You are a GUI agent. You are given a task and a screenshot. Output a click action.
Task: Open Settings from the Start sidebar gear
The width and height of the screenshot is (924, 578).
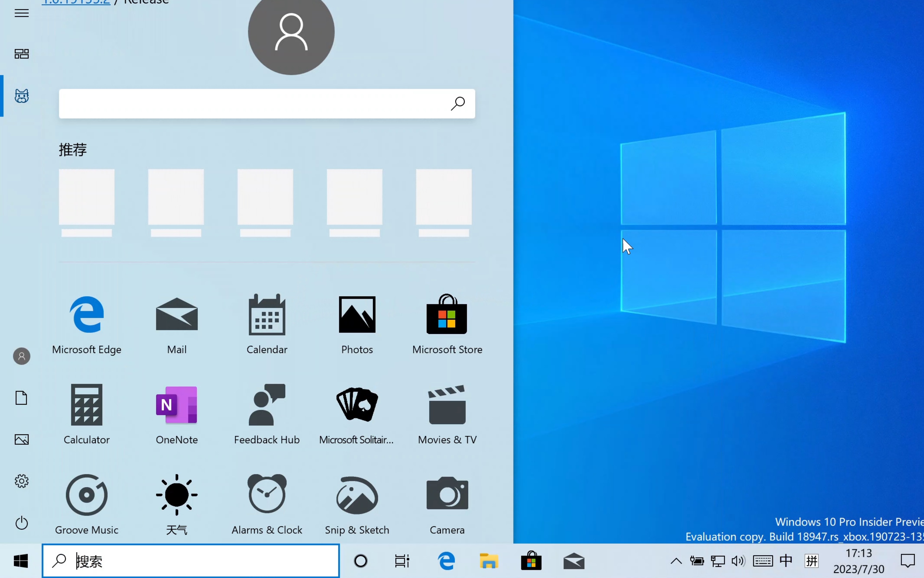pyautogui.click(x=21, y=481)
